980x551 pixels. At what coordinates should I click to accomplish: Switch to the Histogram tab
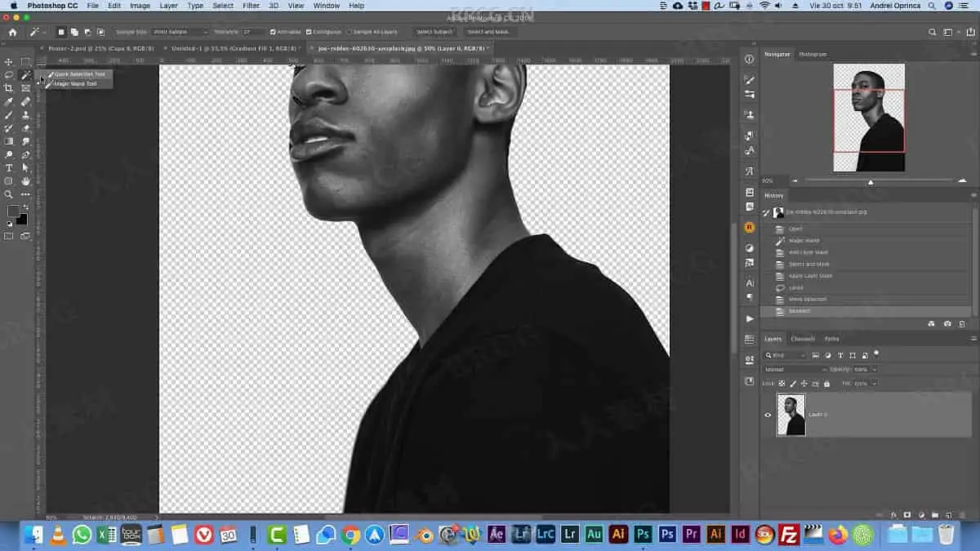tap(813, 54)
